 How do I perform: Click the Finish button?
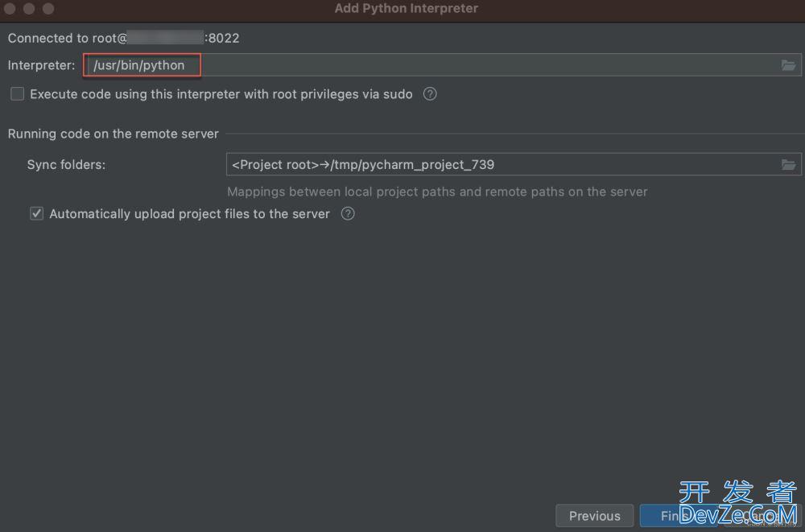tap(678, 516)
